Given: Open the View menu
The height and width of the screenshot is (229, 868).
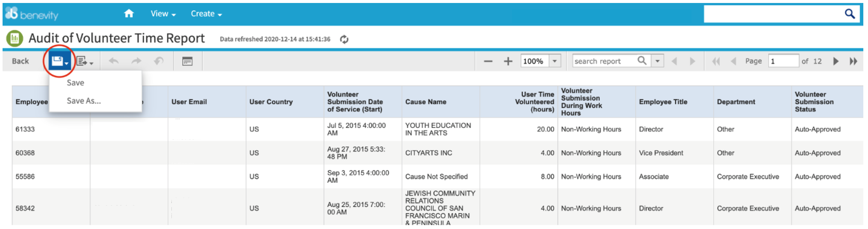Looking at the screenshot, I should point(163,14).
